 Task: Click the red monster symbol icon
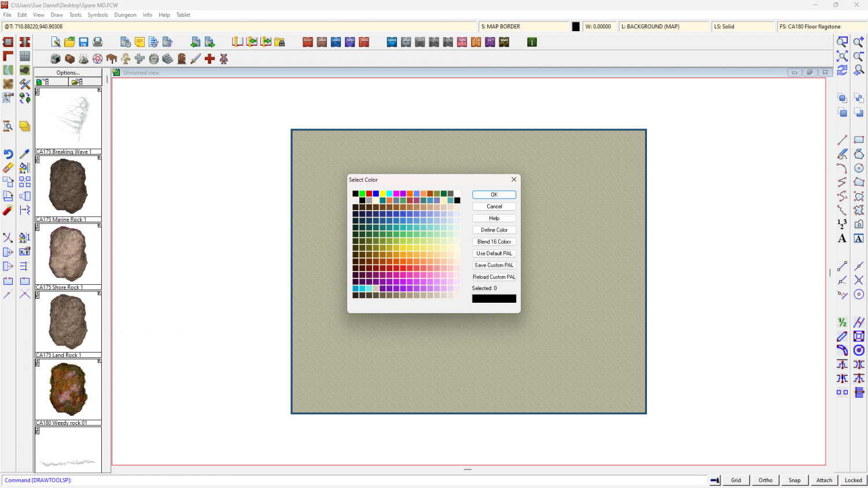(224, 58)
